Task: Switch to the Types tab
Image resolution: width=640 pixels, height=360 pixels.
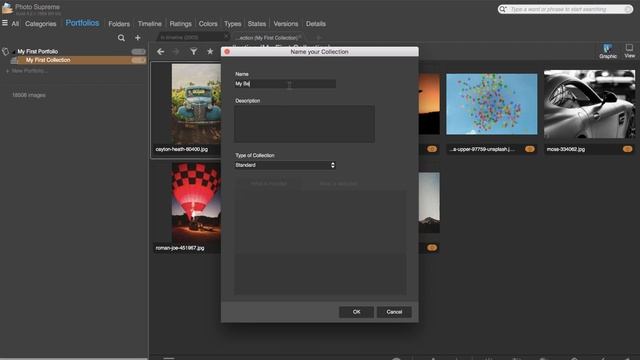Action: 233,24
